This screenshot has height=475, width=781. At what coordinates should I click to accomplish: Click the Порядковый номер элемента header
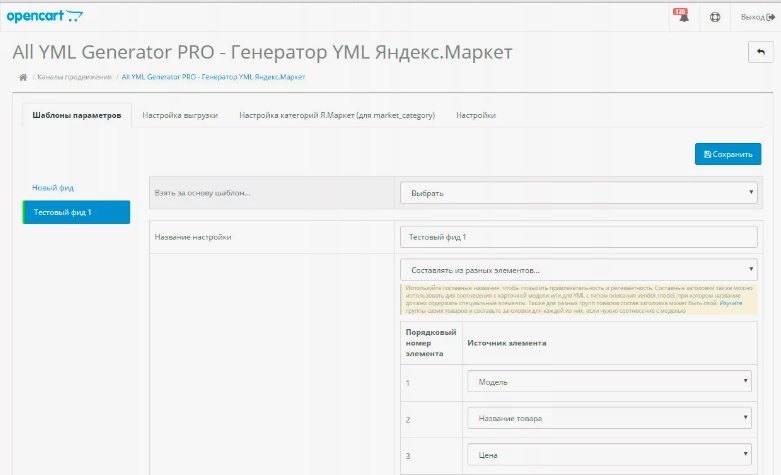coord(431,343)
